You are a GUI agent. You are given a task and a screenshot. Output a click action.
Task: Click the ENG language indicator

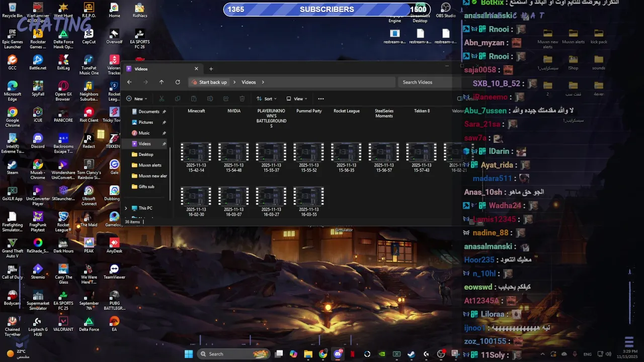point(587,354)
